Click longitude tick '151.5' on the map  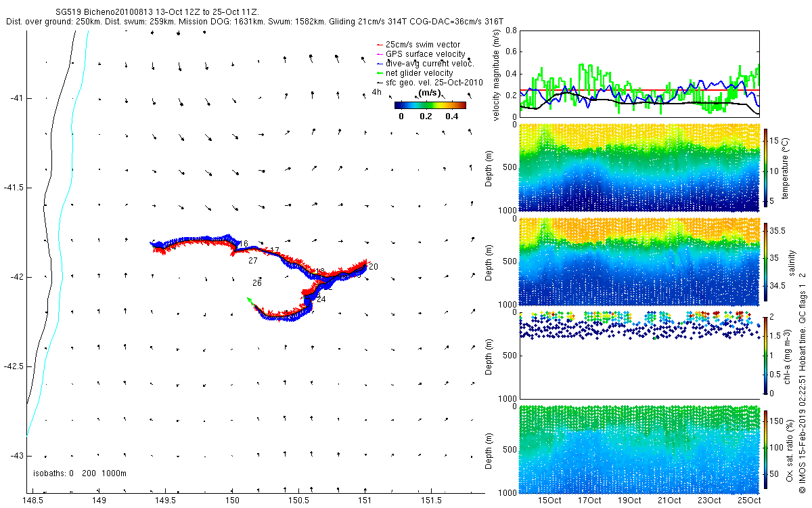[432, 501]
